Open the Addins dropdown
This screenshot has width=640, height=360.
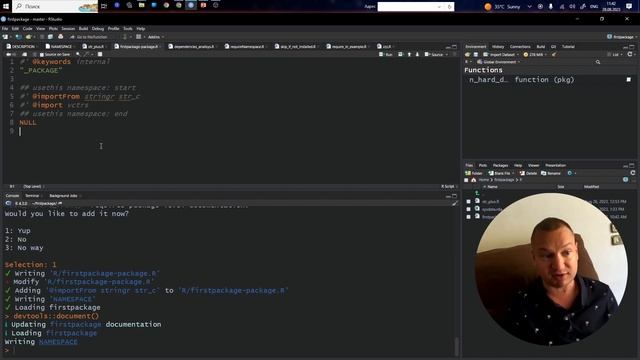pos(155,37)
